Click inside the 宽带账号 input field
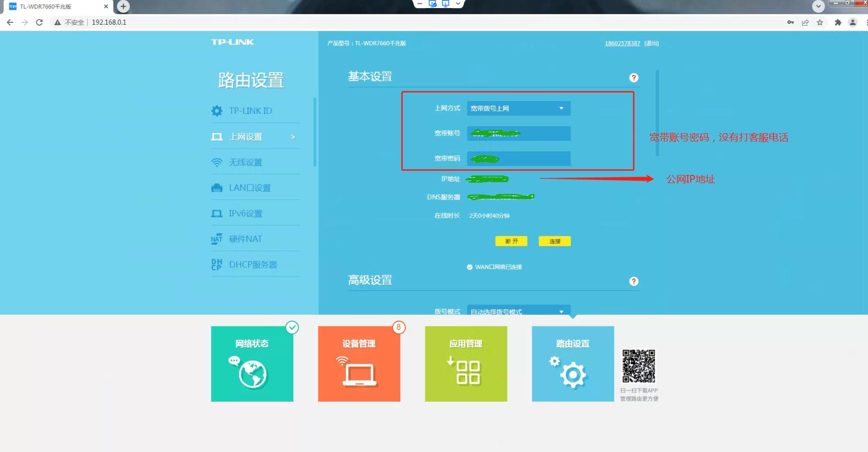Viewport: 868px width, 452px height. (x=518, y=133)
